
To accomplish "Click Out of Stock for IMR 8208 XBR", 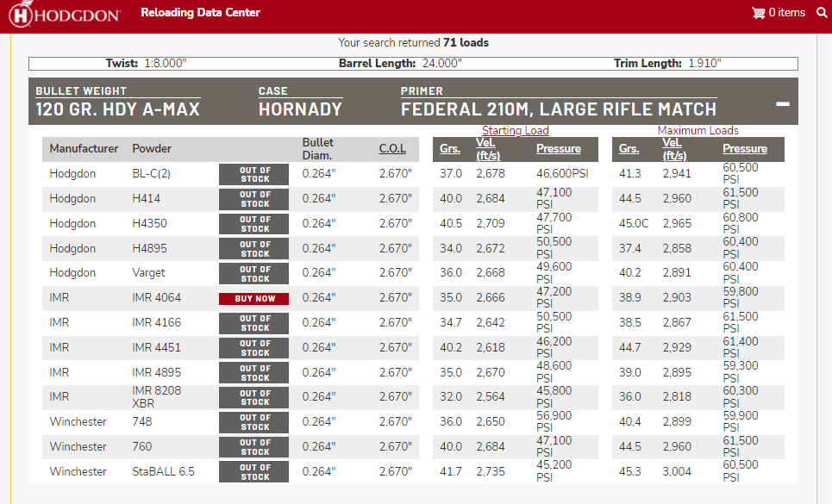I will coord(254,397).
